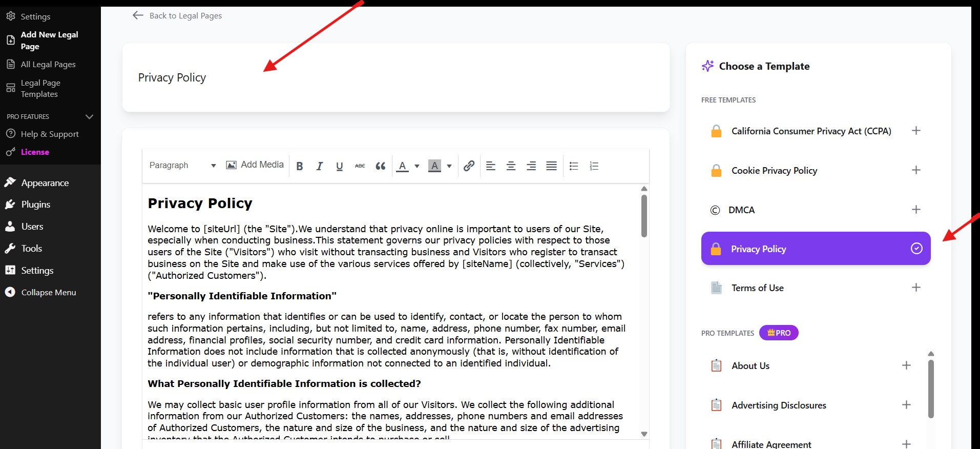Expand the PRO FEATURES section
This screenshot has width=980, height=449.
coord(50,116)
